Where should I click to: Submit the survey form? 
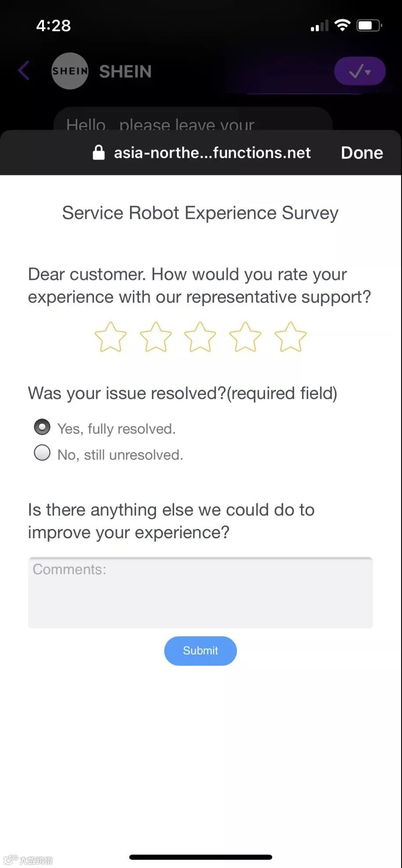pos(201,650)
